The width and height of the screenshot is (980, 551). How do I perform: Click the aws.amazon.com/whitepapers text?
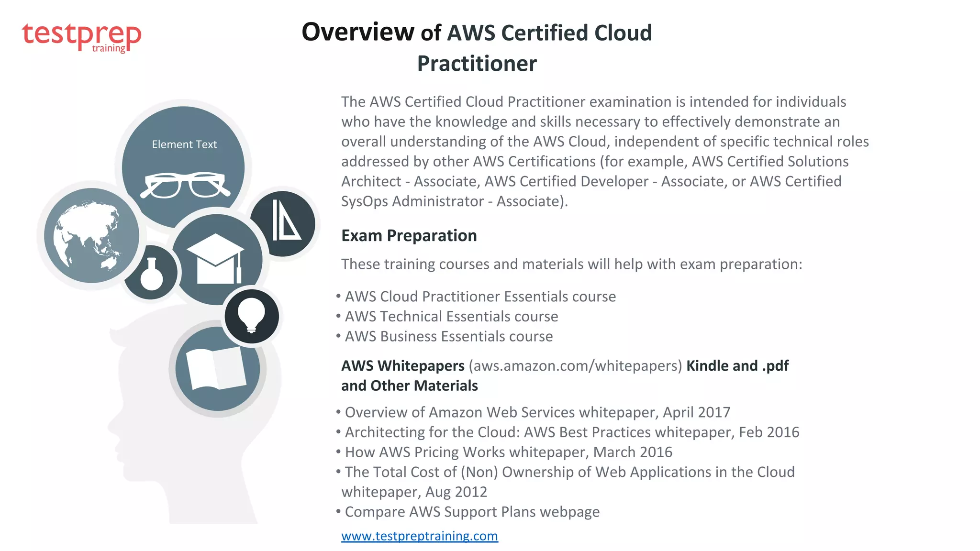[x=575, y=366]
